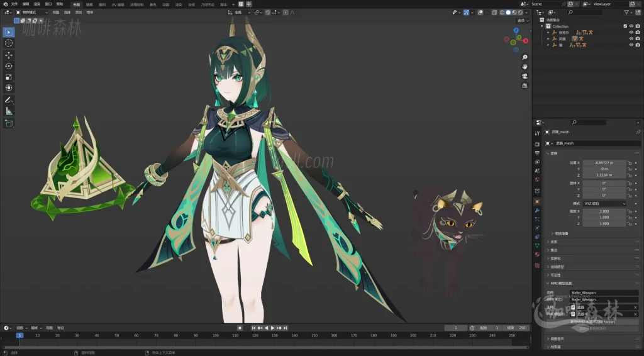644x356 pixels.
Task: Jump to the first frame of the timeline
Action: tap(254, 328)
